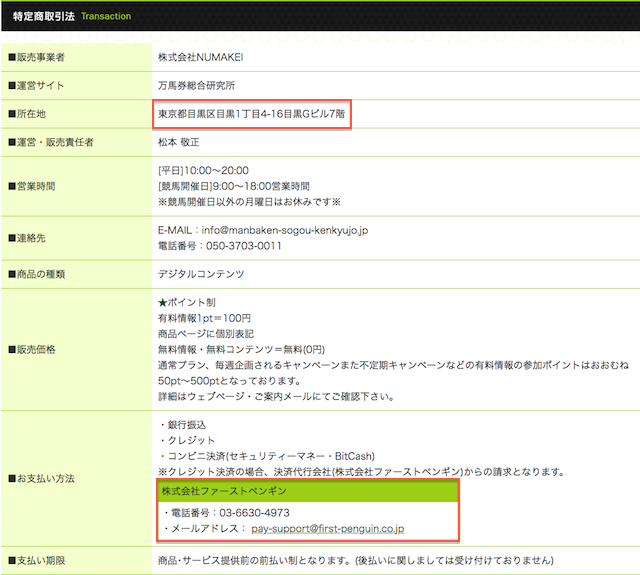Image resolution: width=640 pixels, height=575 pixels.
Task: Select company name 株式会社NUMAKEI
Action: (x=200, y=57)
